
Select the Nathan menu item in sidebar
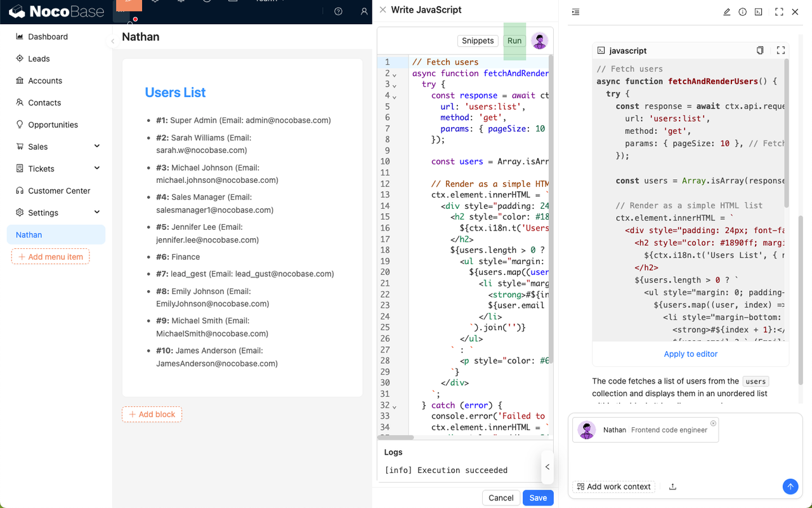56,235
